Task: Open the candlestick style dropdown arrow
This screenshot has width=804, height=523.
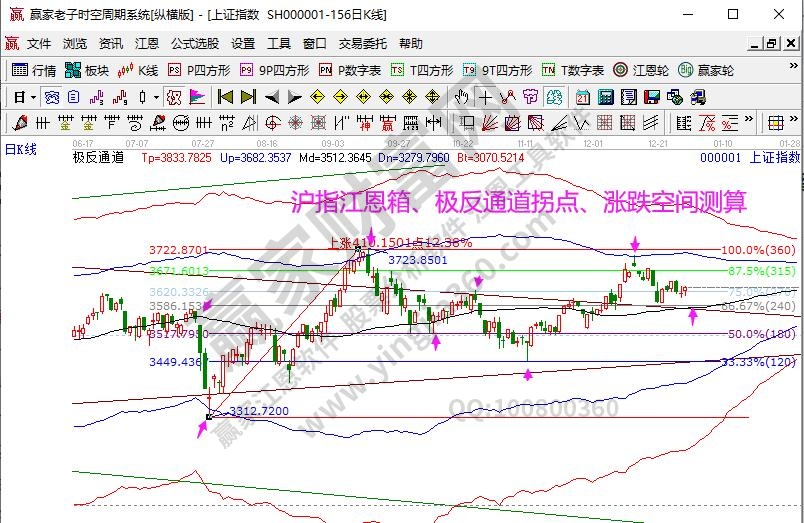Action: [x=156, y=97]
